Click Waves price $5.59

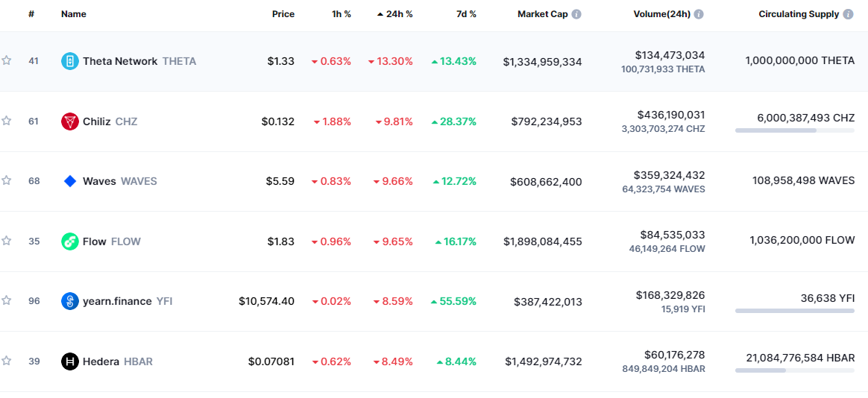point(281,181)
